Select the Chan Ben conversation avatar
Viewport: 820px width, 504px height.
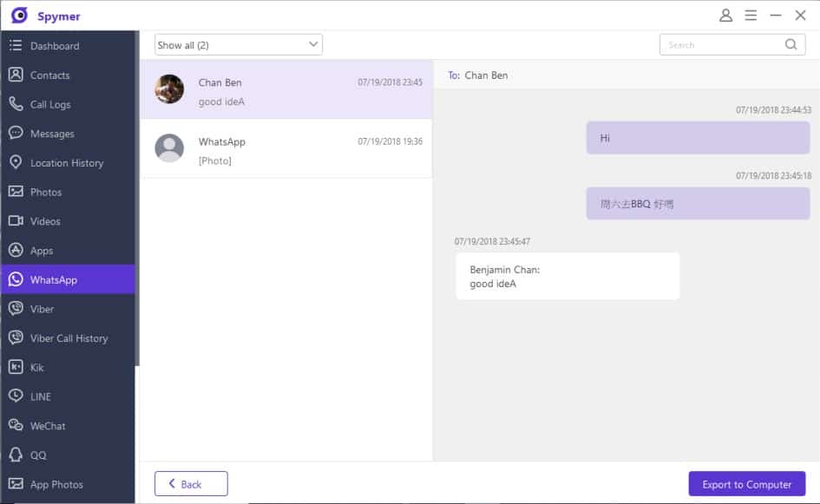(169, 88)
